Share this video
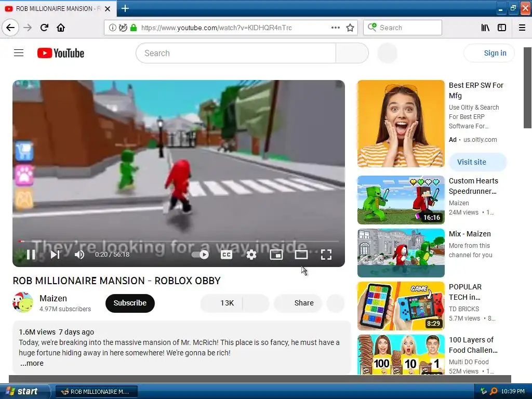Screen dimensions: 532x399 (298, 303)
